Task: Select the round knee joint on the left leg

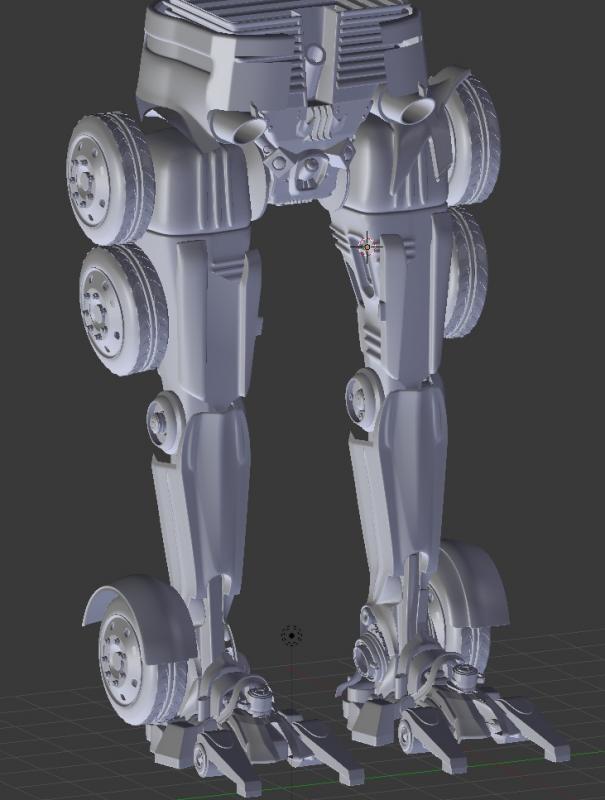Action: pyautogui.click(x=165, y=422)
